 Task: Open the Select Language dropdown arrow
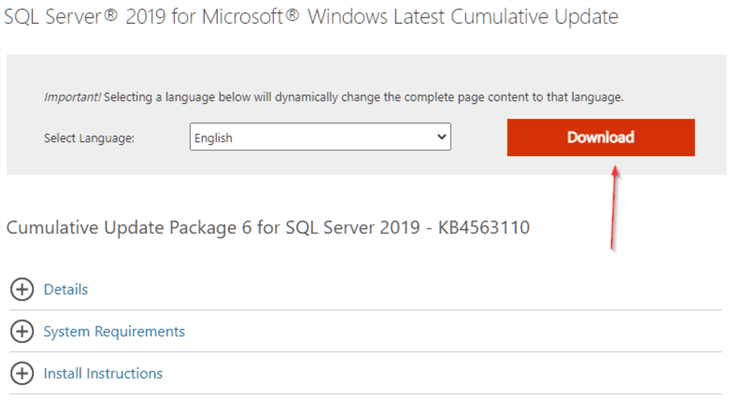click(441, 136)
